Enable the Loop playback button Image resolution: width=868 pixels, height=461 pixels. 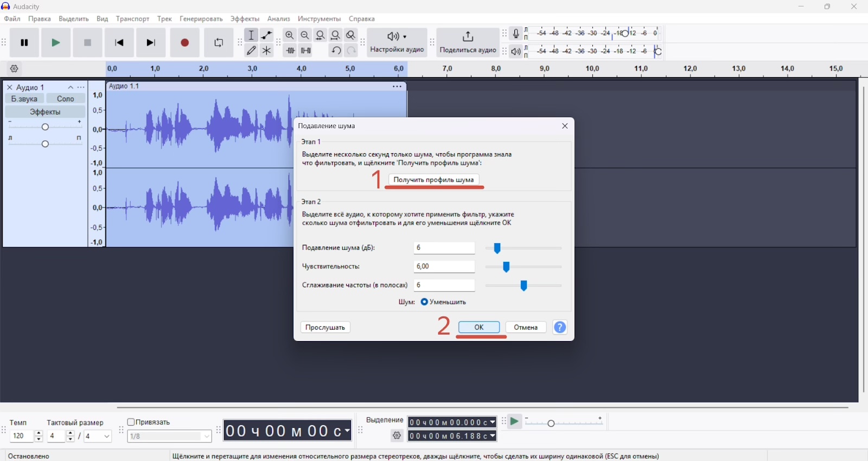coord(219,43)
